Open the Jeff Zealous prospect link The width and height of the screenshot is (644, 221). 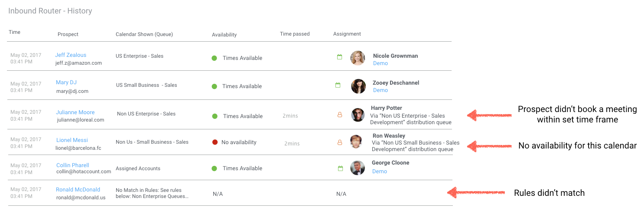point(71,55)
